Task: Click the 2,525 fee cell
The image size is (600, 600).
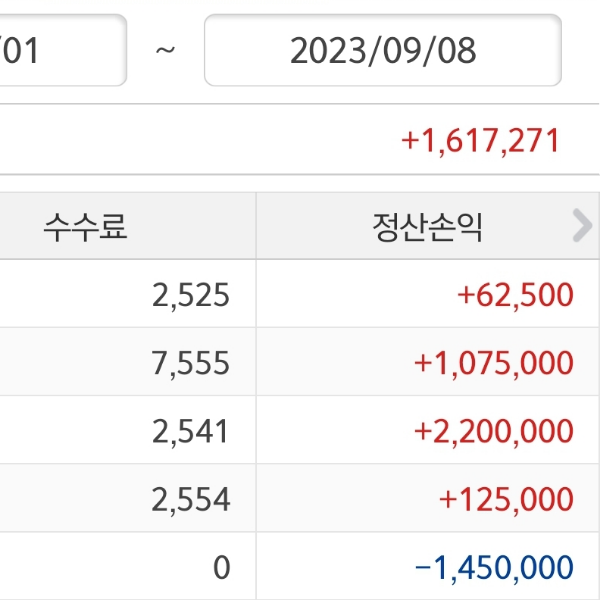Action: point(191,295)
